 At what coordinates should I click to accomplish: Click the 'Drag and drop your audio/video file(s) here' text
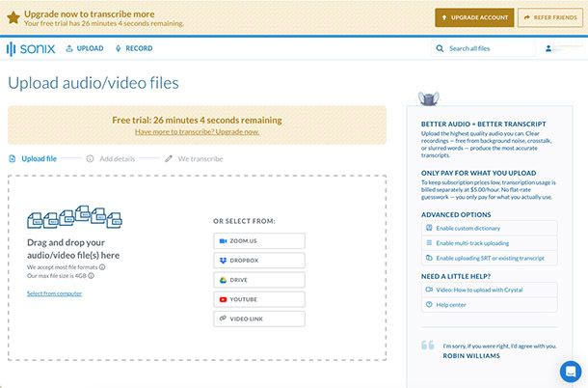[x=73, y=249]
